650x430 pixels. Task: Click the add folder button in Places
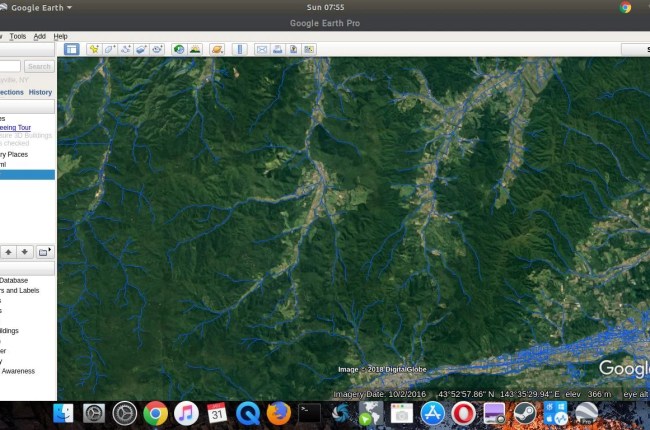click(44, 252)
